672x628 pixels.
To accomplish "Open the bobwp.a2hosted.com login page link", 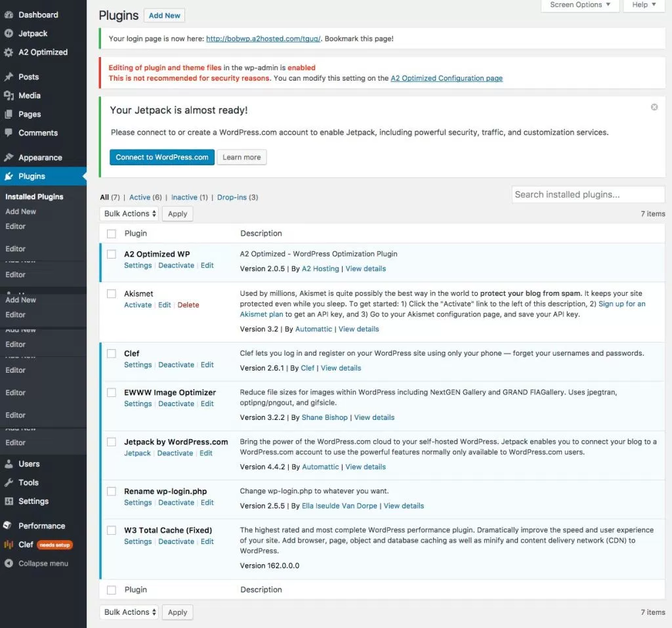I will [264, 39].
